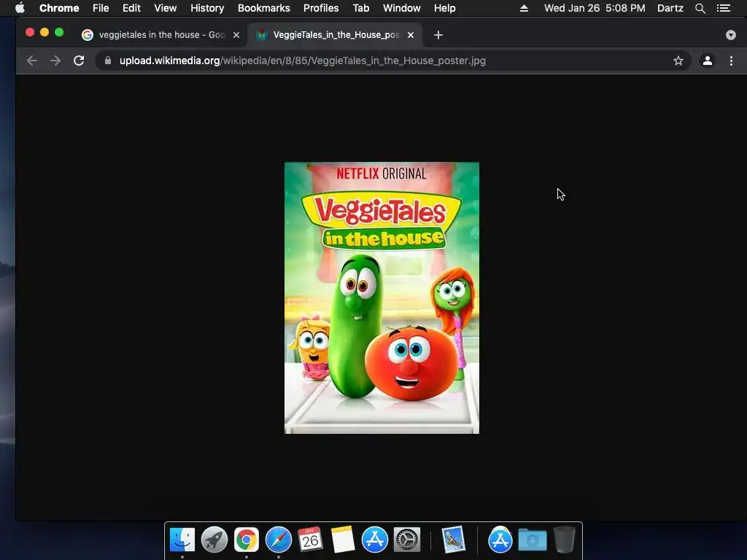Image resolution: width=747 pixels, height=560 pixels.
Task: Open the tab search dropdown arrow
Action: coord(730,35)
